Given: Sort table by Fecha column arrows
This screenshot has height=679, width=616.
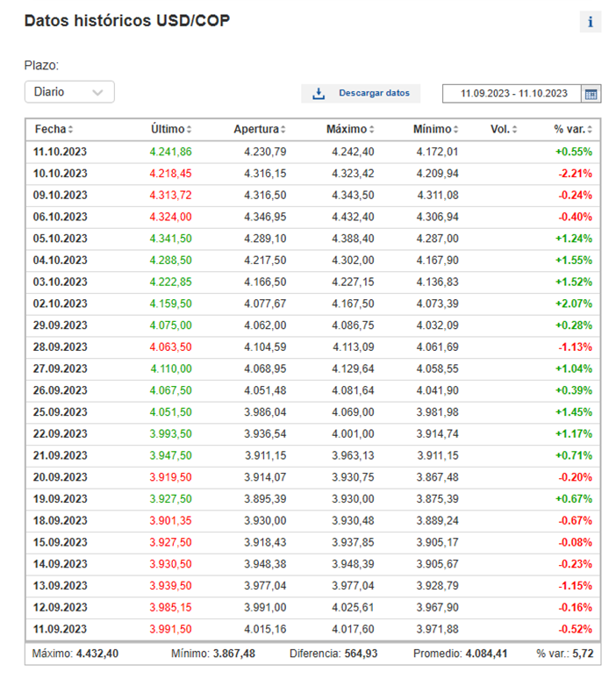Looking at the screenshot, I should coord(71,130).
